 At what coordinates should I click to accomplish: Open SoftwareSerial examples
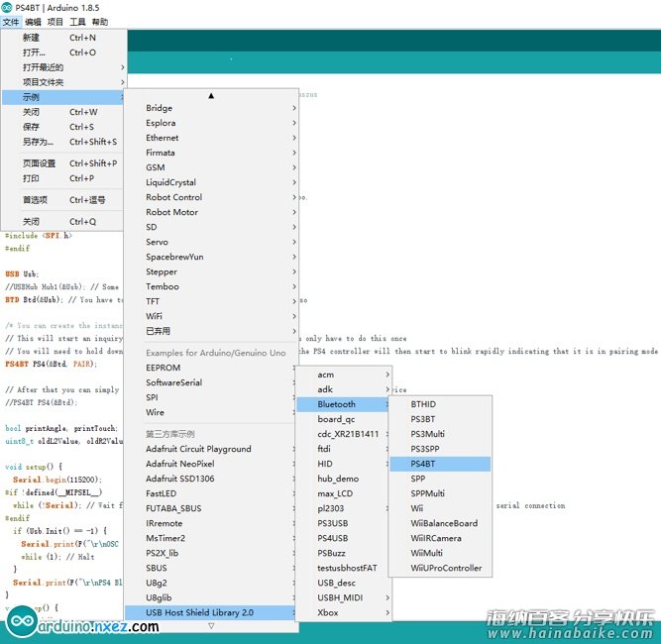(211, 382)
